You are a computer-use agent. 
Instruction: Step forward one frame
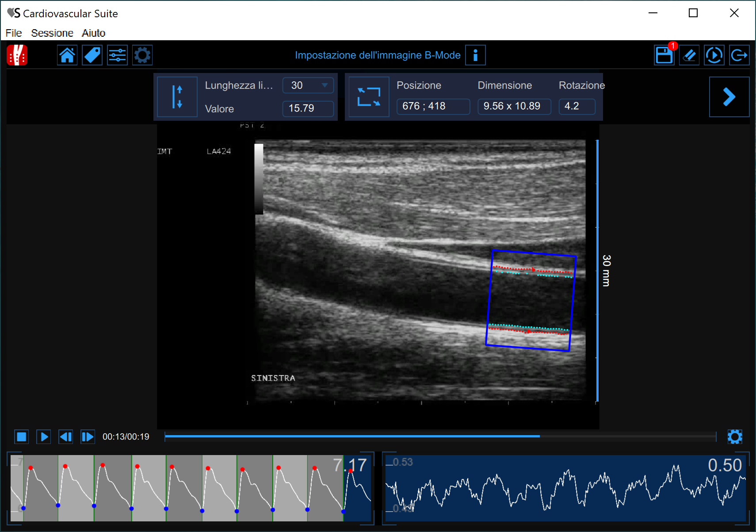(88, 437)
